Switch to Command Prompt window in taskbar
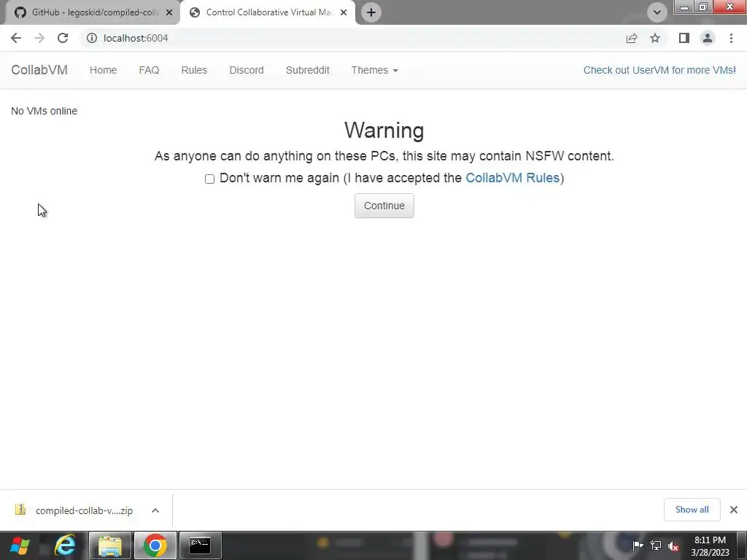This screenshot has height=560, width=747. 200,545
